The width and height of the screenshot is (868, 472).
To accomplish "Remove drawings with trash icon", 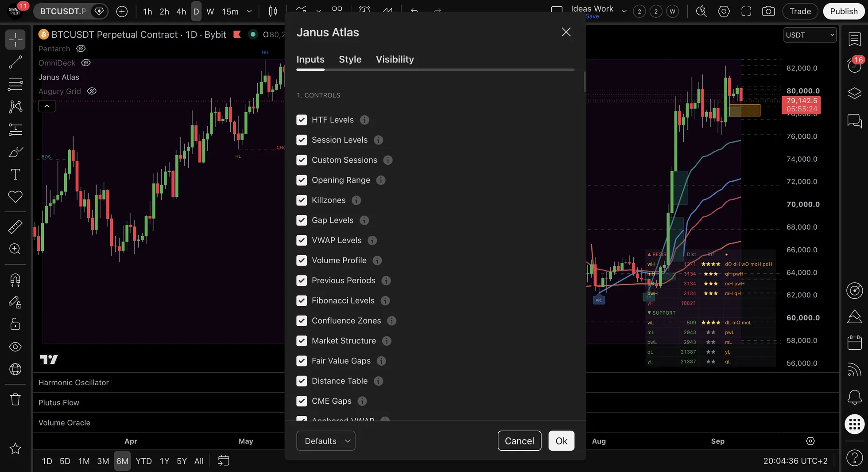I will pyautogui.click(x=15, y=399).
